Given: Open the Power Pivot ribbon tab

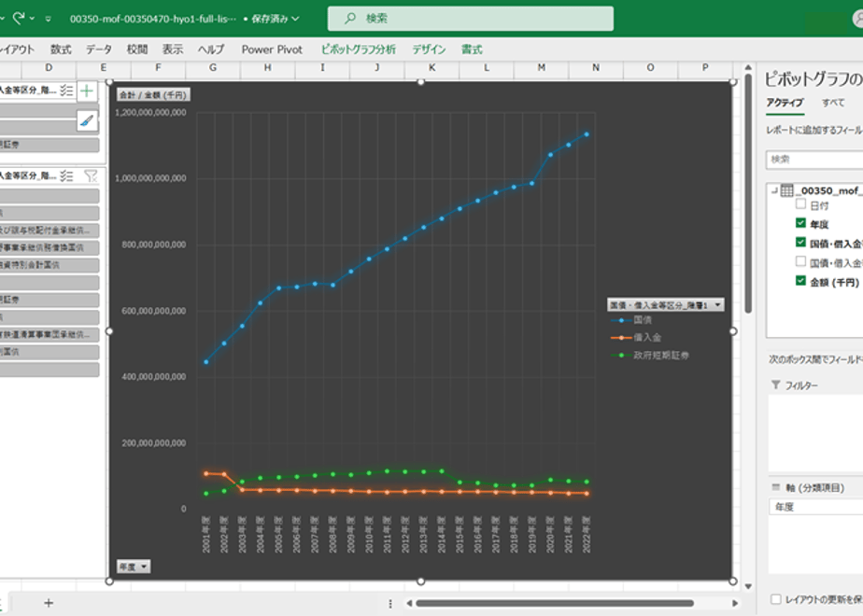Looking at the screenshot, I should coord(272,49).
